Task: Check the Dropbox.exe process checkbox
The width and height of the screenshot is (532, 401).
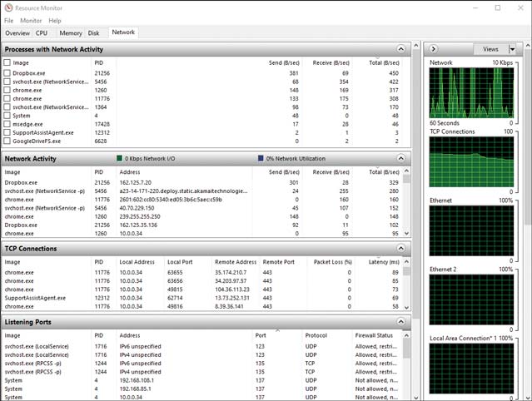Action: 7,73
